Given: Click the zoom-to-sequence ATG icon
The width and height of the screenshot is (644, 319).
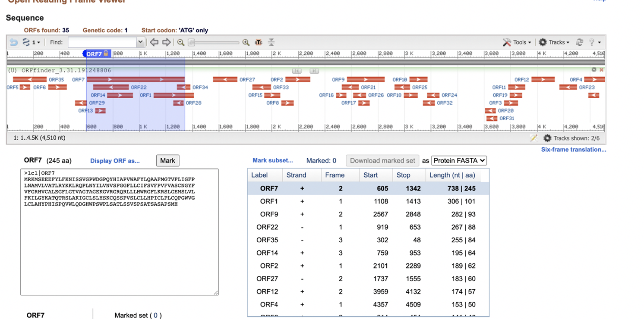Looking at the screenshot, I should [x=258, y=42].
